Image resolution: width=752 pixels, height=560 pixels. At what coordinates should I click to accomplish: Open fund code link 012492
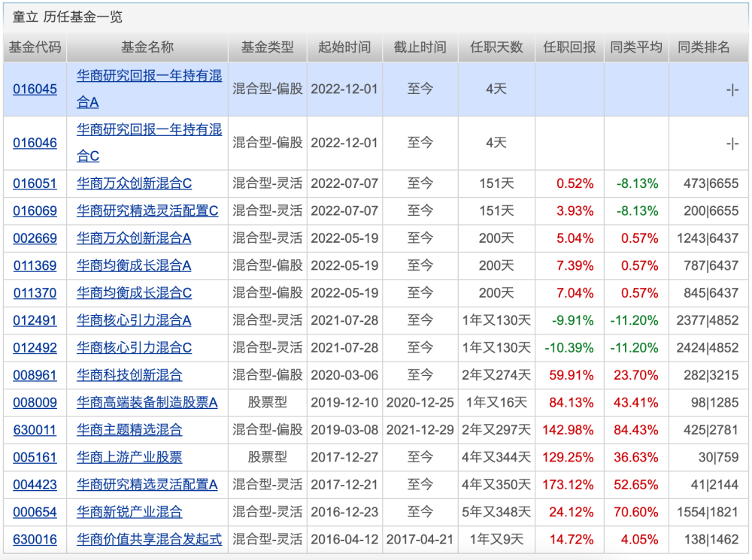point(35,347)
